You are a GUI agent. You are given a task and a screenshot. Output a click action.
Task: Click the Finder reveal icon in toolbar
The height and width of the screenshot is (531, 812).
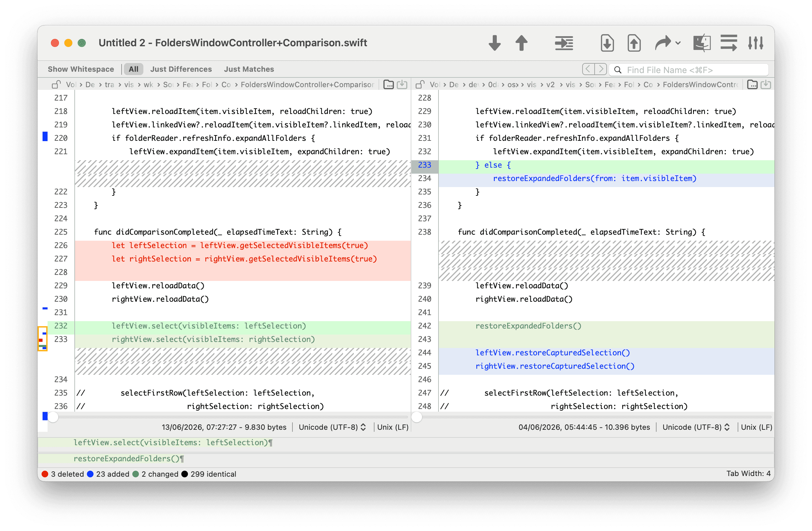pyautogui.click(x=702, y=43)
